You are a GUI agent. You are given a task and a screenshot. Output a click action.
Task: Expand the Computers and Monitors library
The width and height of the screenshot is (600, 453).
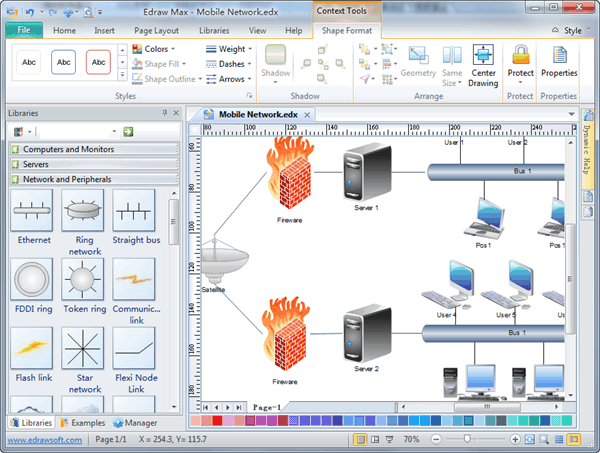tap(94, 149)
